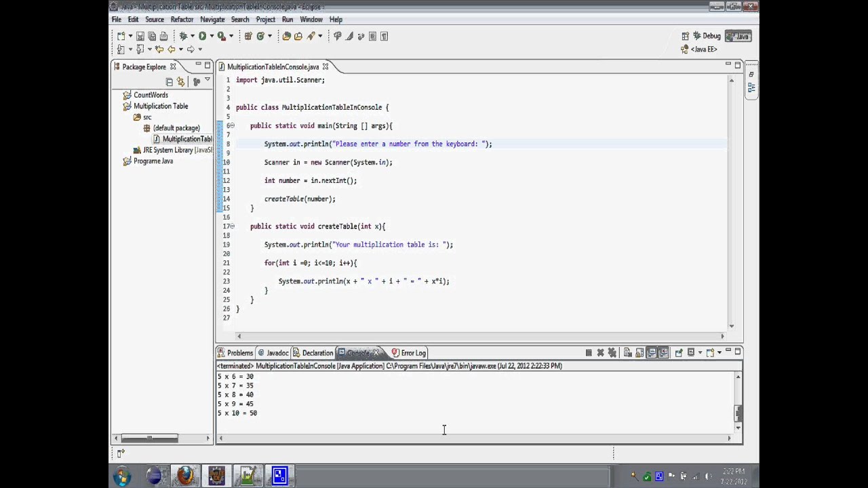
Task: Open the Window menu
Action: click(x=311, y=20)
